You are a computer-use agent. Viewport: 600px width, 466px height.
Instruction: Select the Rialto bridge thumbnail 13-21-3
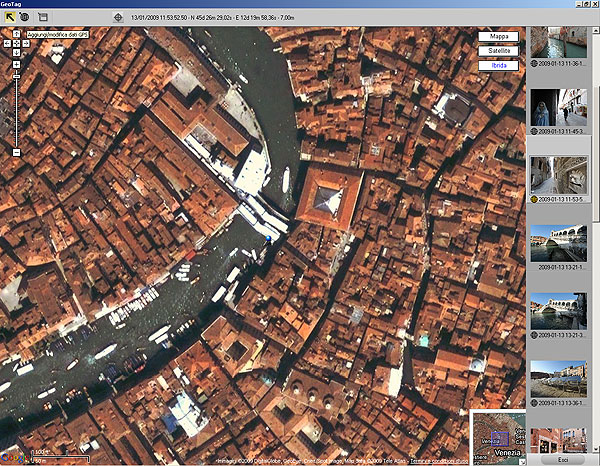559,311
